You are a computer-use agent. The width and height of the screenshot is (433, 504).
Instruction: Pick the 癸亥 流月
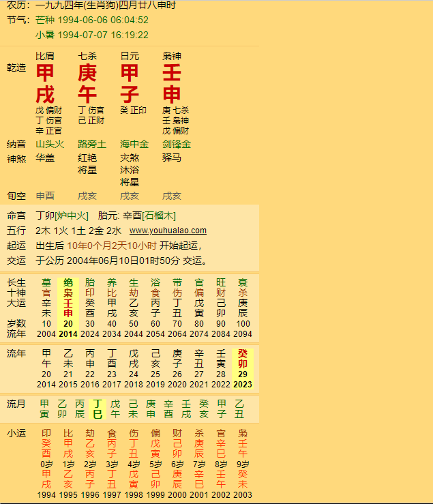tap(204, 409)
